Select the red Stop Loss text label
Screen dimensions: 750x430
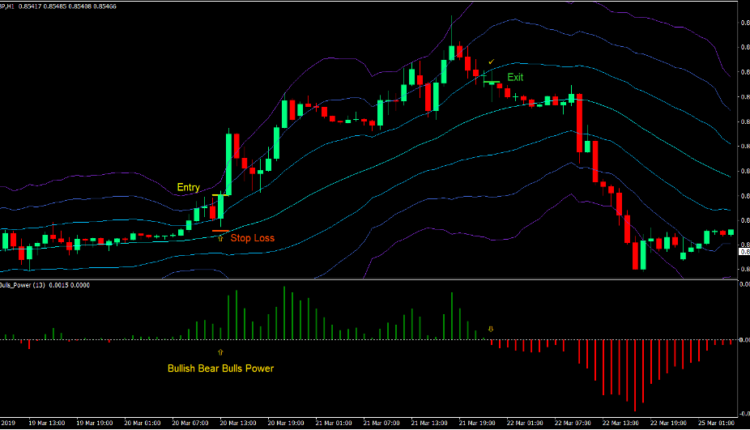click(x=254, y=238)
